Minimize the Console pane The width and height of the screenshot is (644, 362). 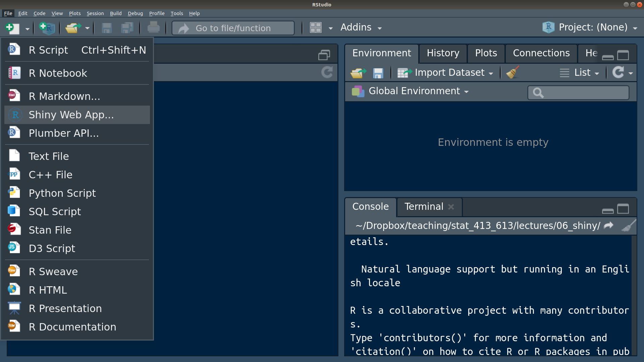608,211
